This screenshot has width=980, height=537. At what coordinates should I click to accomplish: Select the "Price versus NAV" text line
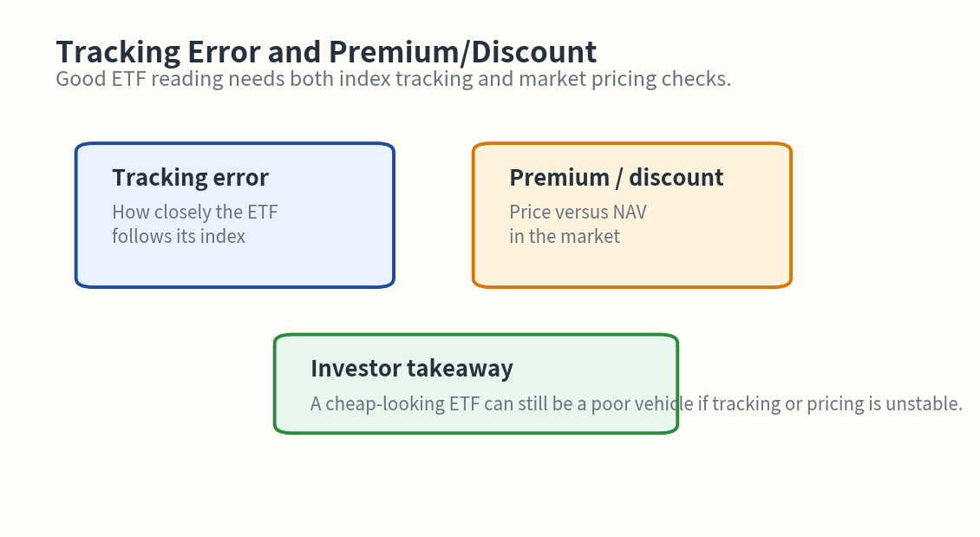(578, 212)
